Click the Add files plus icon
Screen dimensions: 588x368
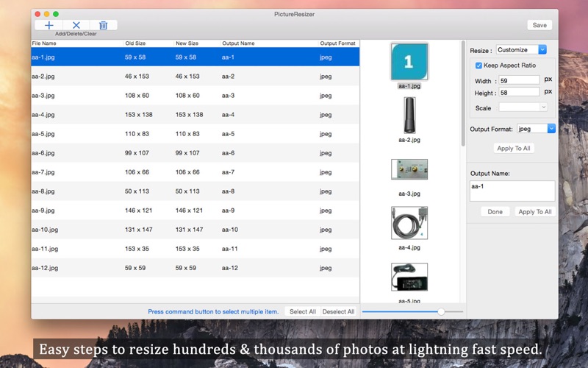pyautogui.click(x=49, y=25)
